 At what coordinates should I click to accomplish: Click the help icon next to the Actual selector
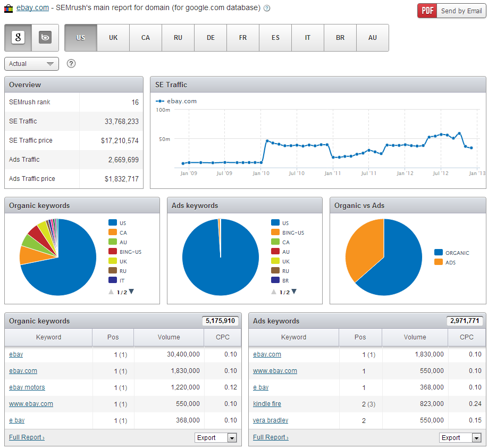pyautogui.click(x=72, y=64)
